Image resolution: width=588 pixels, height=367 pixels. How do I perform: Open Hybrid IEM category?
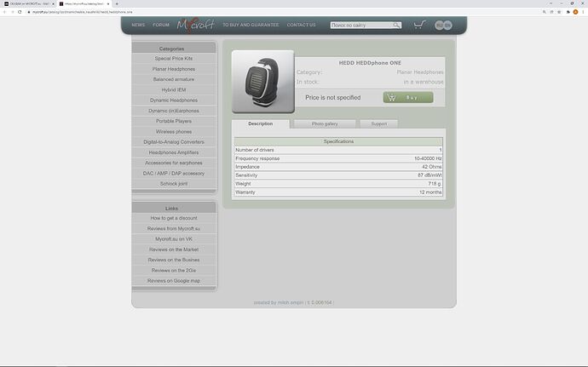(x=174, y=90)
